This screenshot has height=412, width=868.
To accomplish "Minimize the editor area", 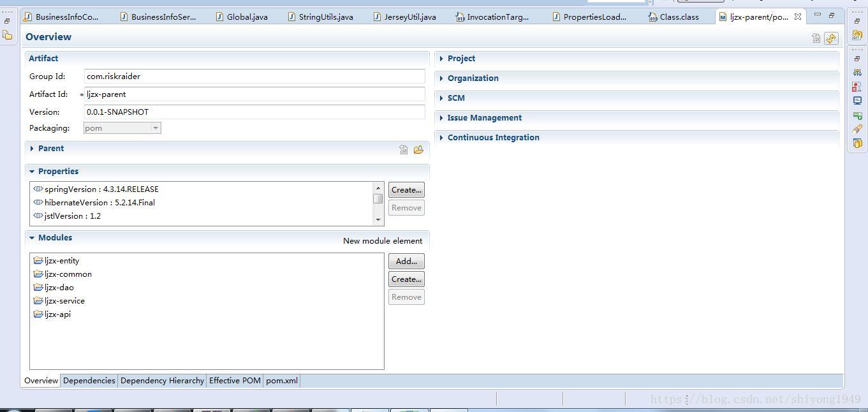I will point(818,15).
